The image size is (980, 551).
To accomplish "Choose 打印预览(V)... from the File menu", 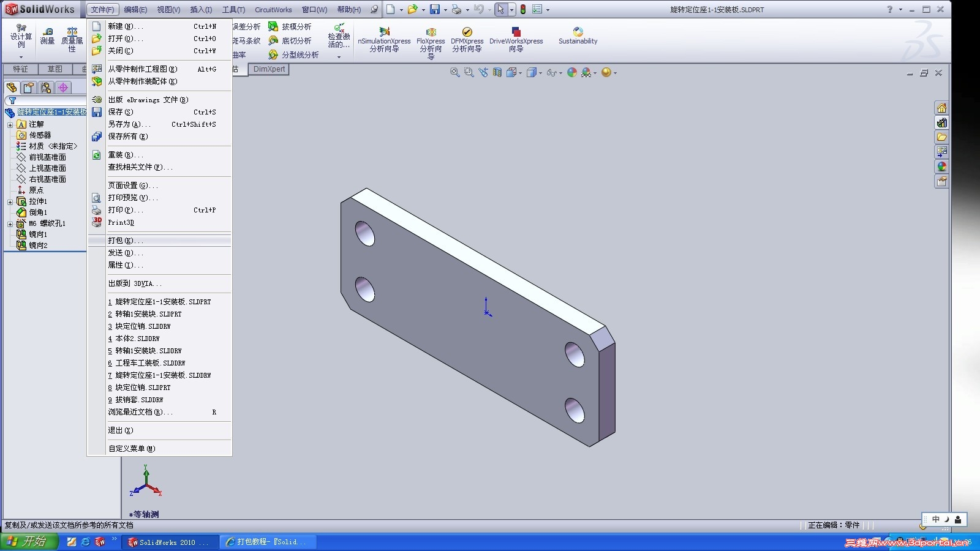I will (160, 198).
